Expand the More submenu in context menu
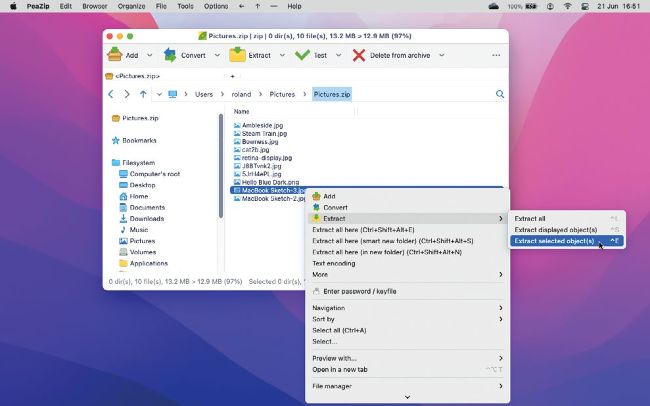Image resolution: width=650 pixels, height=406 pixels. click(320, 274)
